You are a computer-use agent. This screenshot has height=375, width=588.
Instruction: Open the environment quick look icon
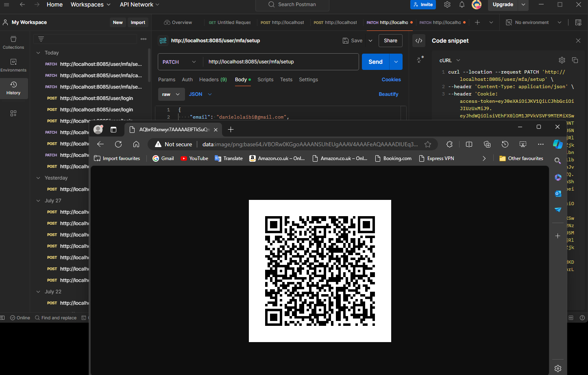(x=578, y=22)
